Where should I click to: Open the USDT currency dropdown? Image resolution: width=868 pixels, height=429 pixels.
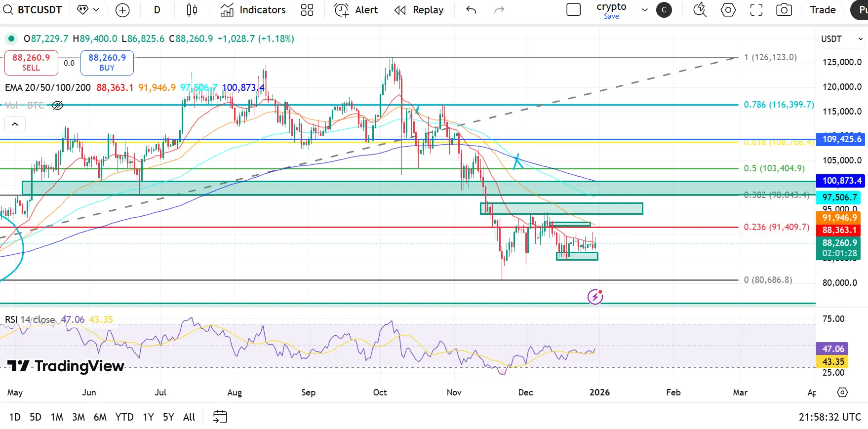tap(842, 39)
